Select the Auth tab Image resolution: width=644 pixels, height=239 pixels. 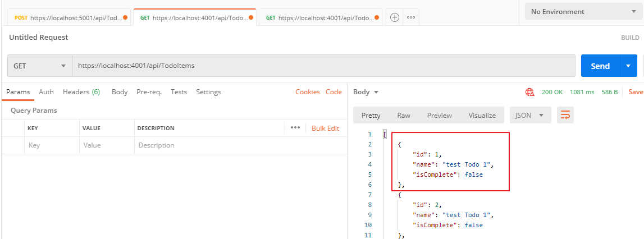click(x=46, y=92)
